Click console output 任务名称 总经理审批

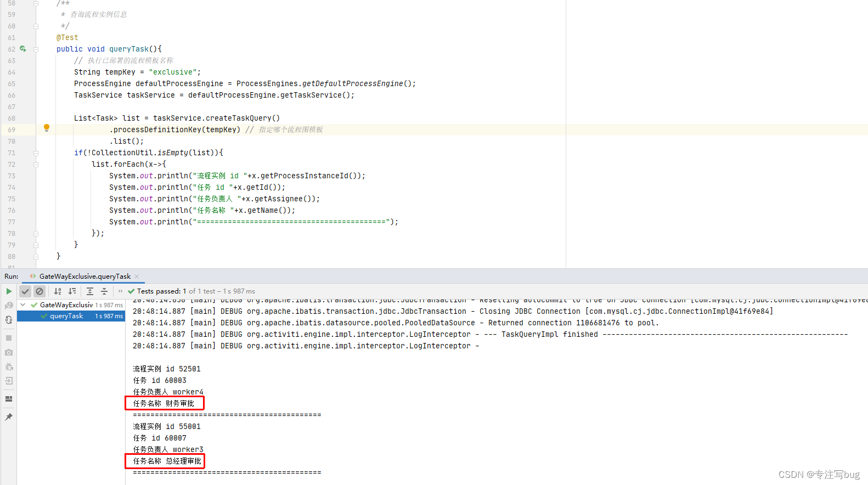click(x=167, y=461)
